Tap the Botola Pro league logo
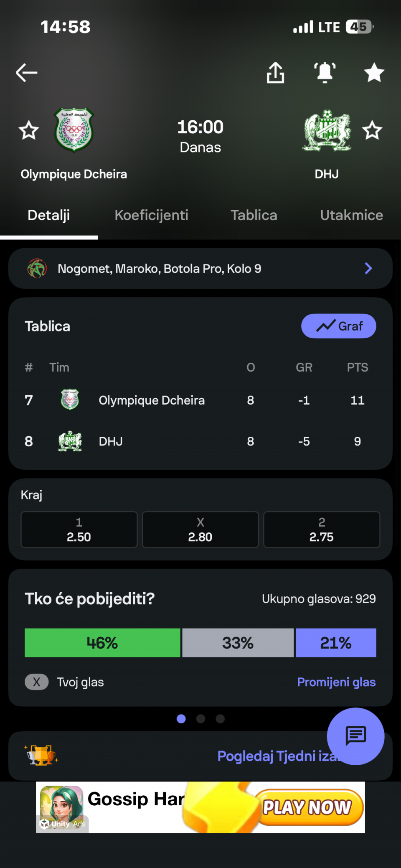 coord(37,268)
